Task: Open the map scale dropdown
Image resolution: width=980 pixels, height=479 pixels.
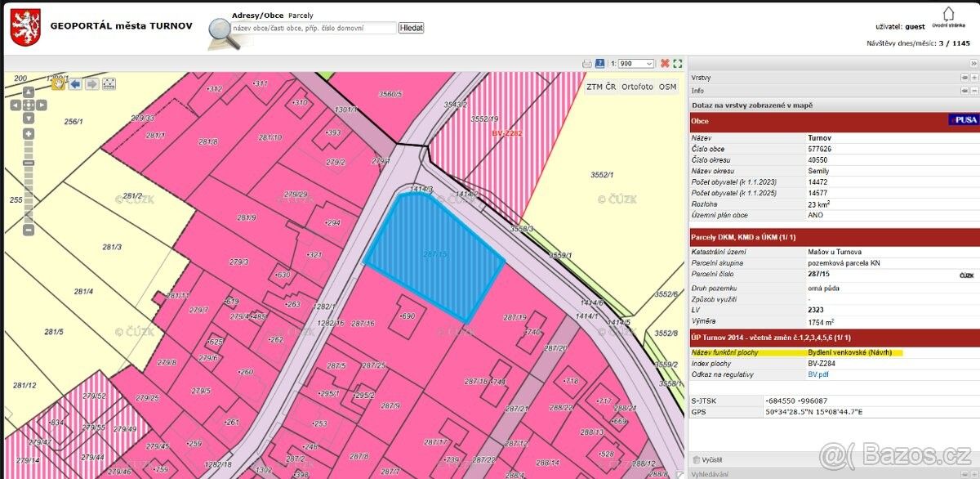Action: pyautogui.click(x=637, y=64)
